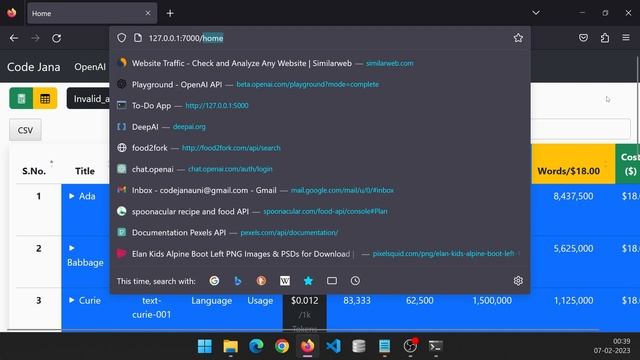640x360 pixels.
Task: Search with Wikipedia this time
Action: coord(285,281)
